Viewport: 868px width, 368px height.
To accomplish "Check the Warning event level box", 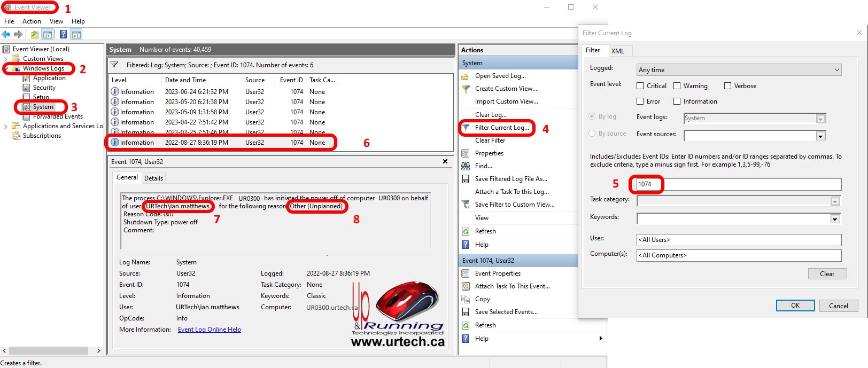I will click(677, 86).
